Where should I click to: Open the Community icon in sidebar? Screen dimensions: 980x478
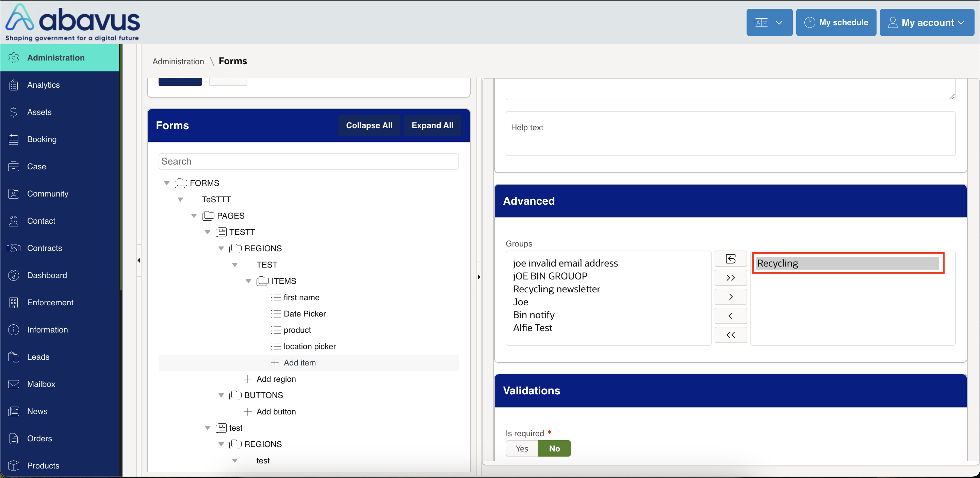[14, 194]
